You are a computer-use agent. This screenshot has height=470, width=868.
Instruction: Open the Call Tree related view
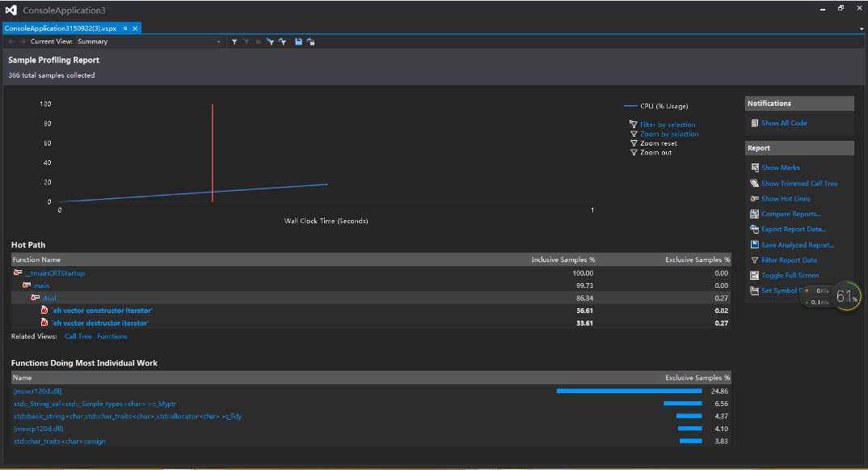click(x=78, y=337)
